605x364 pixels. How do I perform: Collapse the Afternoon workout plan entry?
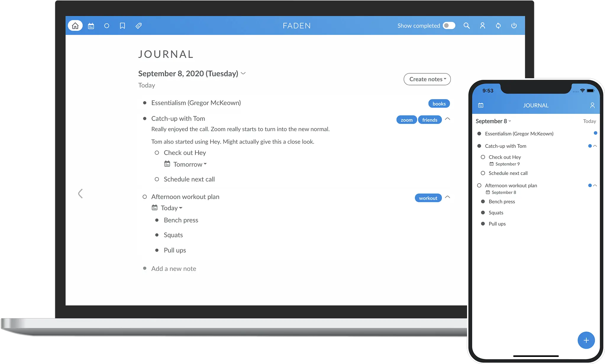[448, 197]
